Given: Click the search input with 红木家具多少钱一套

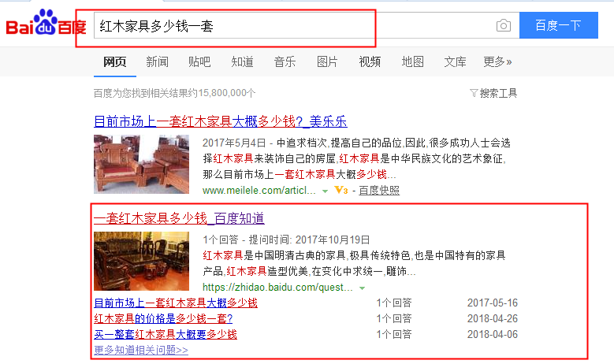Looking at the screenshot, I should (x=307, y=25).
